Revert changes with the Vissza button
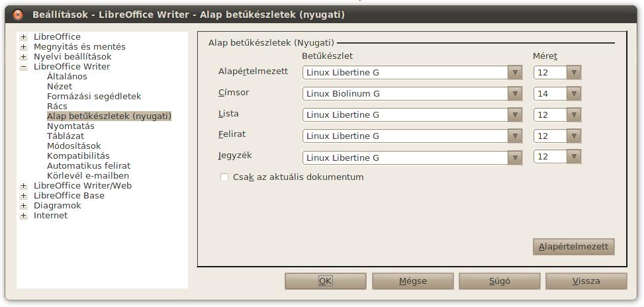Screen dimensions: 644x307 pos(586,281)
